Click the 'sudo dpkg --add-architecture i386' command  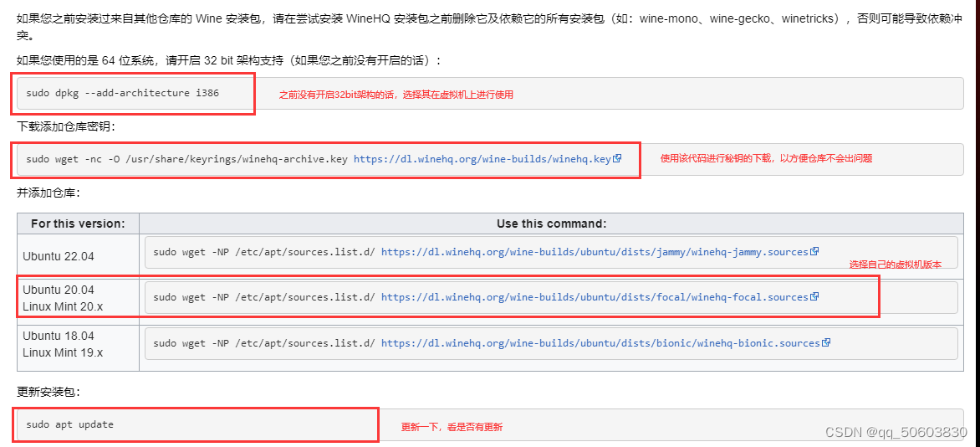(x=122, y=93)
